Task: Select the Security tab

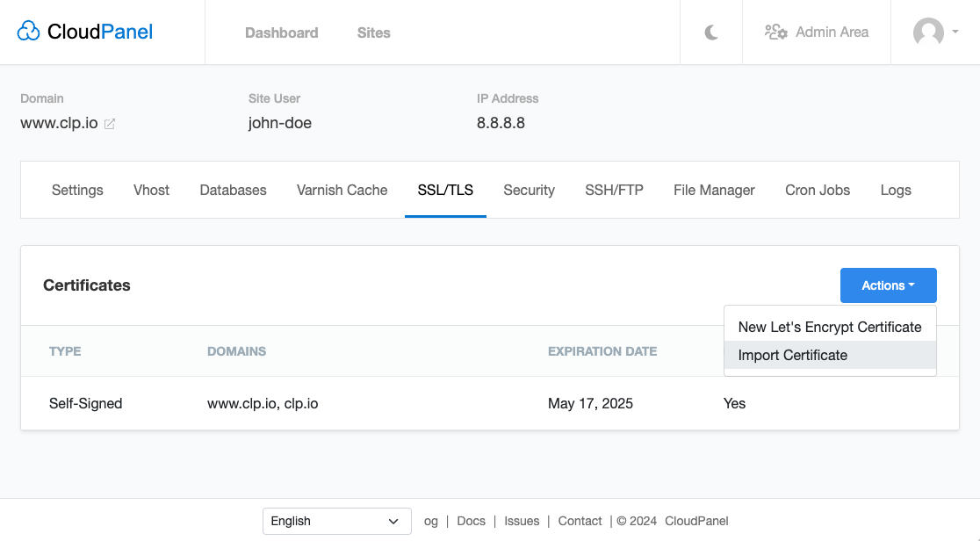Action: [x=529, y=190]
